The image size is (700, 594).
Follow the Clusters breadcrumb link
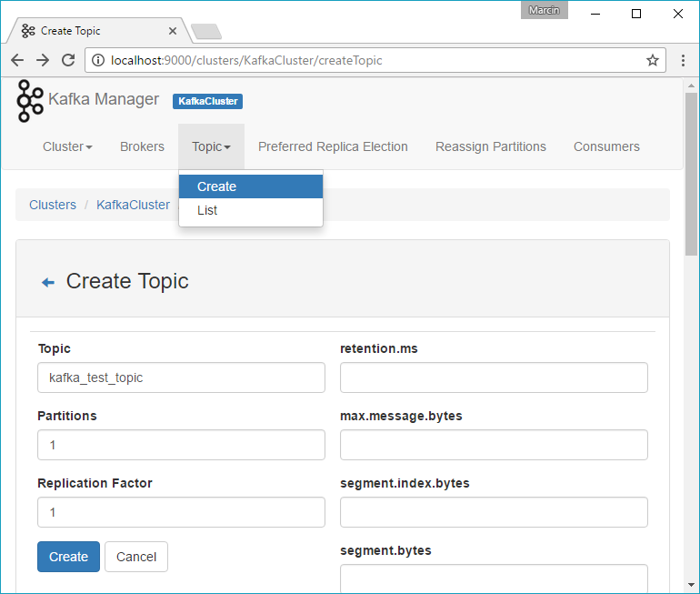[53, 205]
